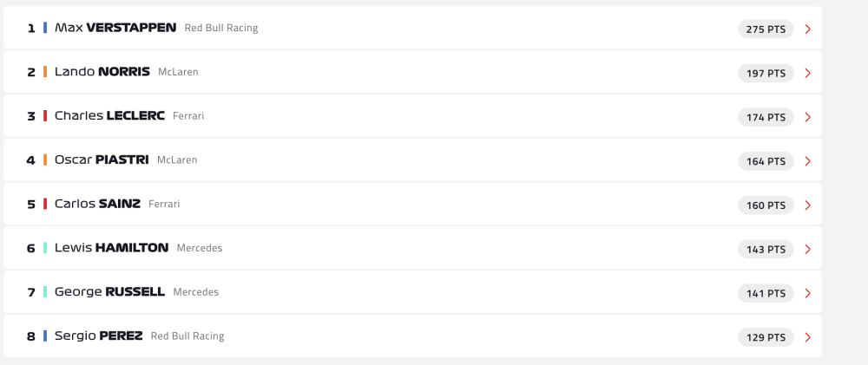
Task: Click blue Red Bull color bar by Verstappen
Action: (45, 28)
